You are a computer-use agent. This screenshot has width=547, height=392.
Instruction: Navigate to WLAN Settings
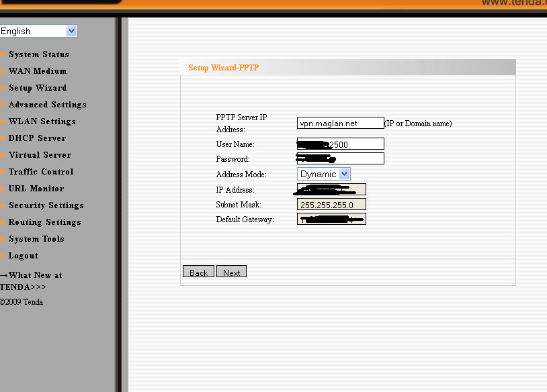42,121
